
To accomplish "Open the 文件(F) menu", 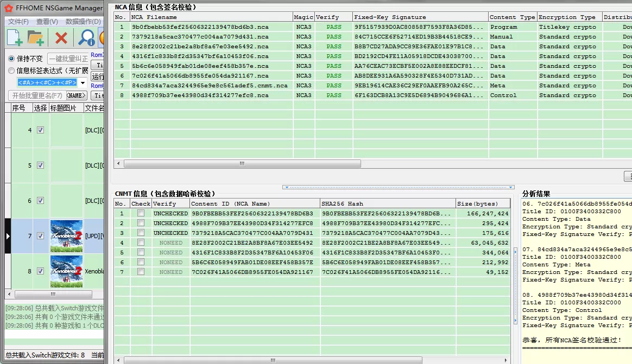I will click(18, 22).
